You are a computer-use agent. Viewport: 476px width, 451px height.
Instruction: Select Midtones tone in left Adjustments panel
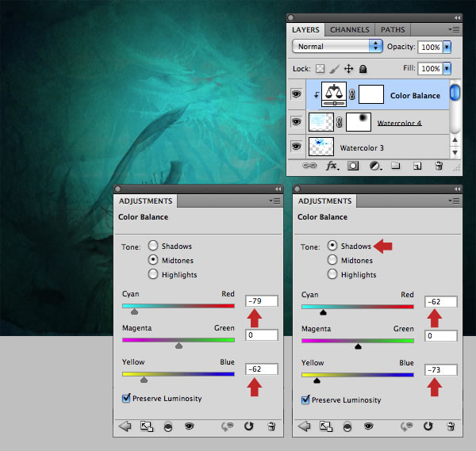tap(153, 260)
